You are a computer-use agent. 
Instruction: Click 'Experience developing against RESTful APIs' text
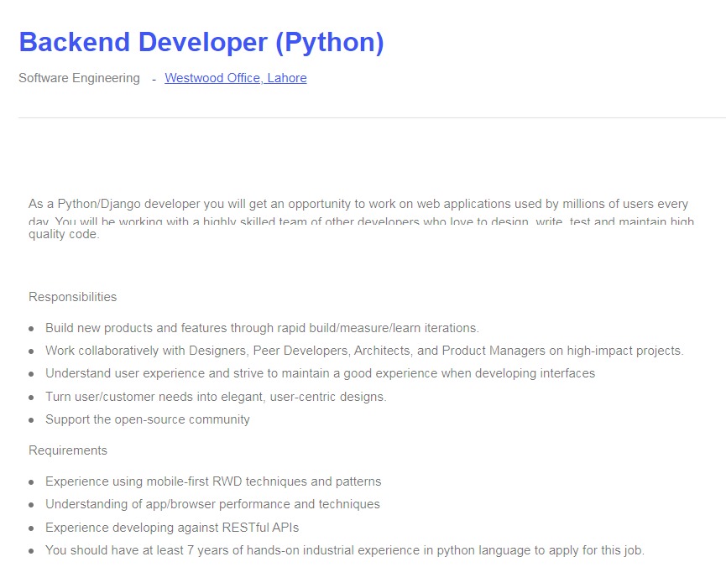172,528
